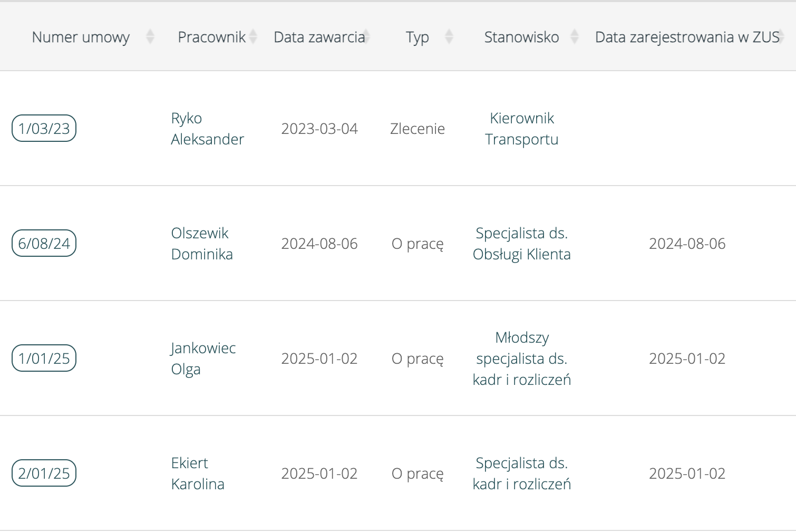The width and height of the screenshot is (796, 532).
Task: Open contract 2/01/25
Action: tap(44, 473)
